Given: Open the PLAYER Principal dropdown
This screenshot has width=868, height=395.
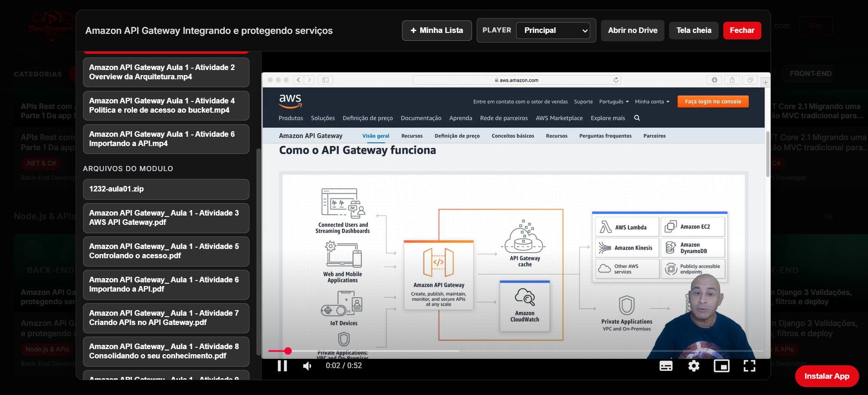Looking at the screenshot, I should click(x=553, y=31).
